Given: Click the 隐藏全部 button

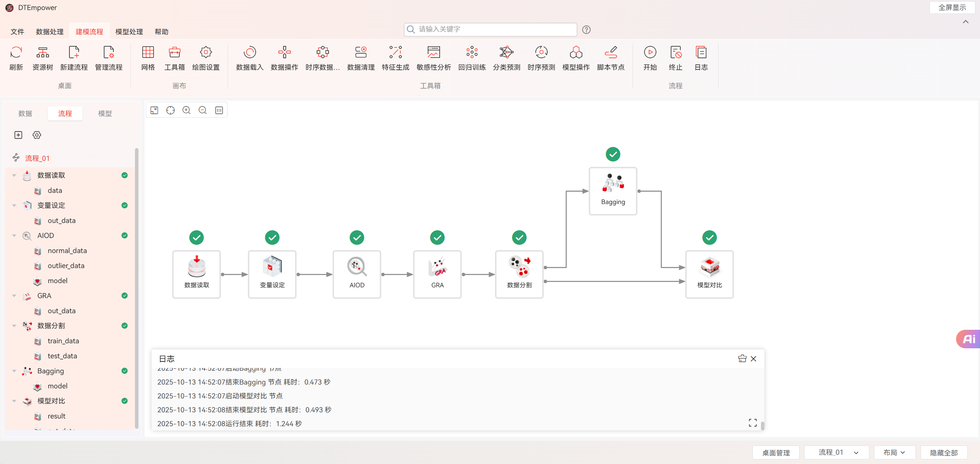Looking at the screenshot, I should tap(943, 452).
